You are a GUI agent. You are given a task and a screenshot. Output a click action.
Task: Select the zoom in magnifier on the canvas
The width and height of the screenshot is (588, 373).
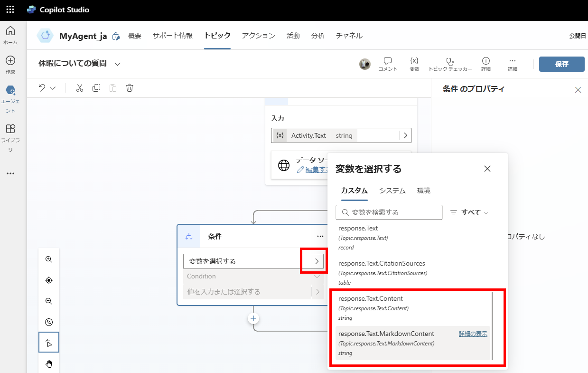click(48, 259)
